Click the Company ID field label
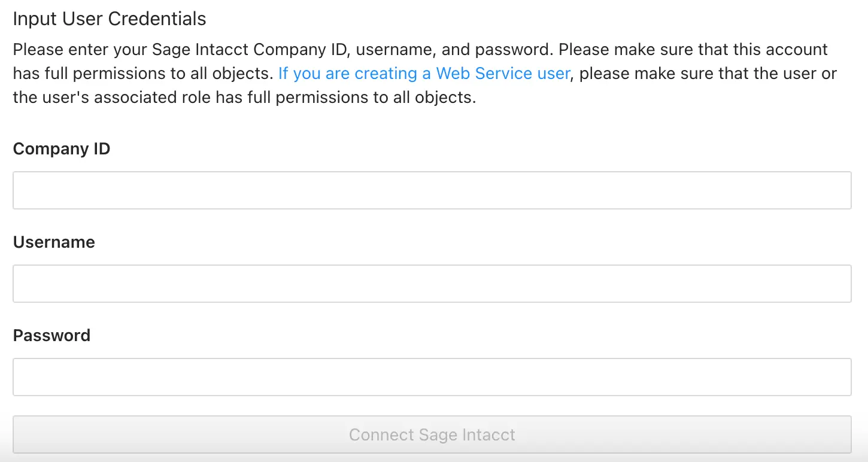 point(62,148)
